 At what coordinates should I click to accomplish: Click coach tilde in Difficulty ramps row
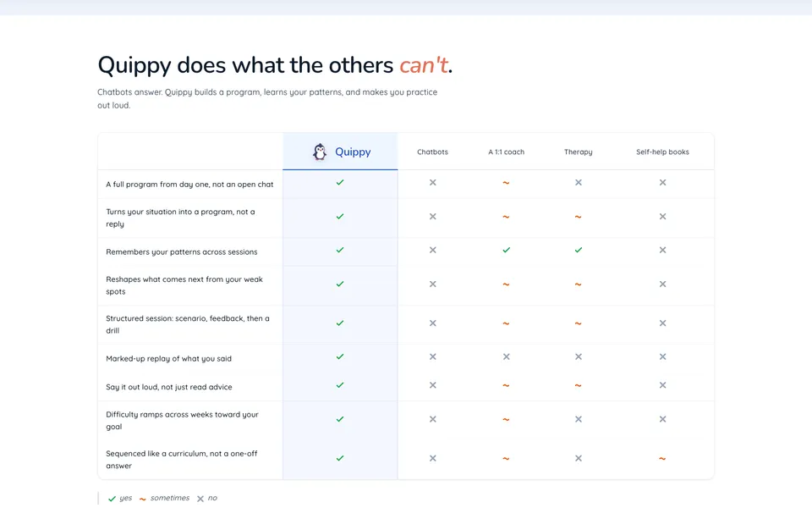tap(506, 419)
